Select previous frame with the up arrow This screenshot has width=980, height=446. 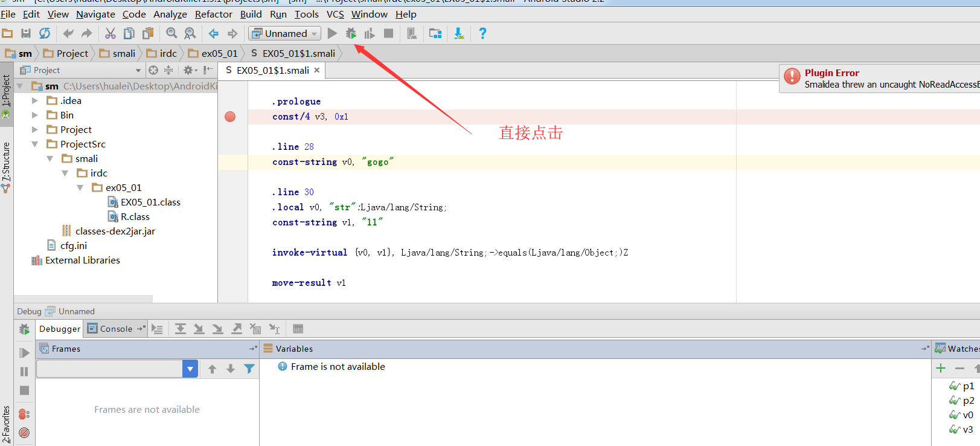pos(212,369)
